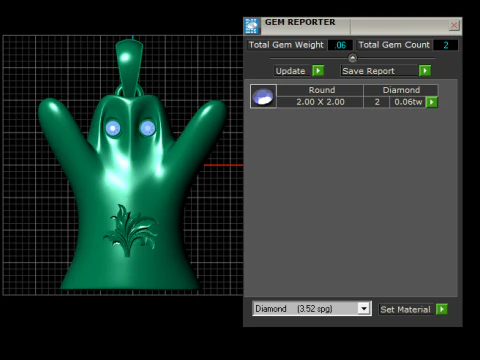Viewport: 480px width, 360px height.
Task: Click the left gem eye on the model
Action: [113, 128]
